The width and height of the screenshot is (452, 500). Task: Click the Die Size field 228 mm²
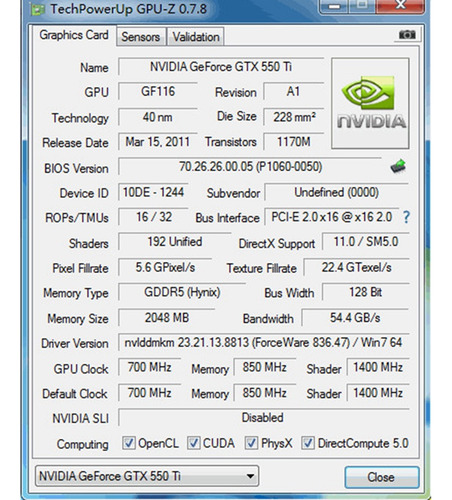pyautogui.click(x=293, y=117)
